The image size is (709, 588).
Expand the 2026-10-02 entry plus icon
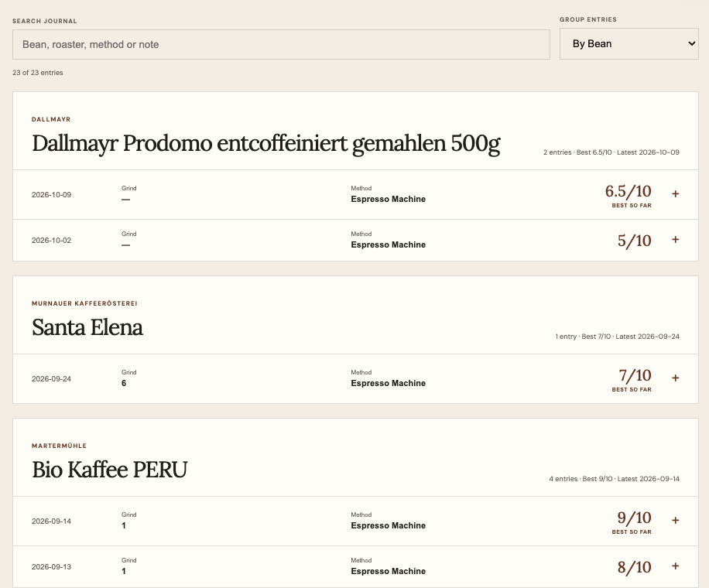pyautogui.click(x=675, y=240)
